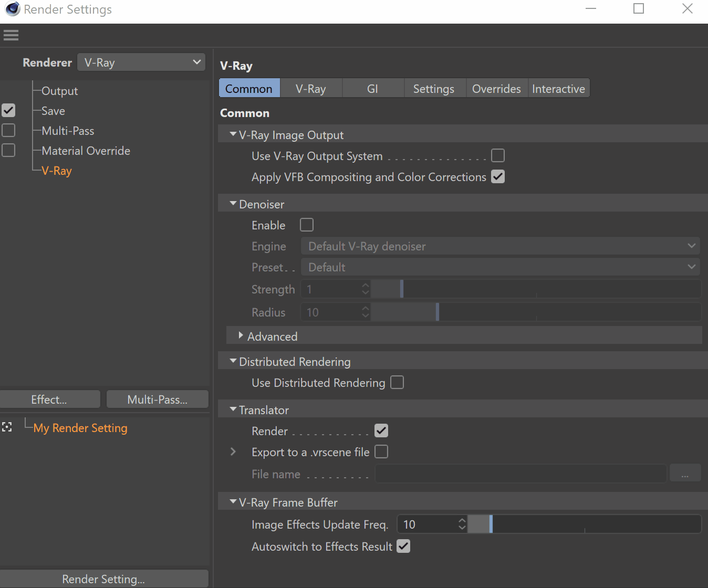Click the file browse ellipsis button
Image resolution: width=708 pixels, height=588 pixels.
pos(685,473)
